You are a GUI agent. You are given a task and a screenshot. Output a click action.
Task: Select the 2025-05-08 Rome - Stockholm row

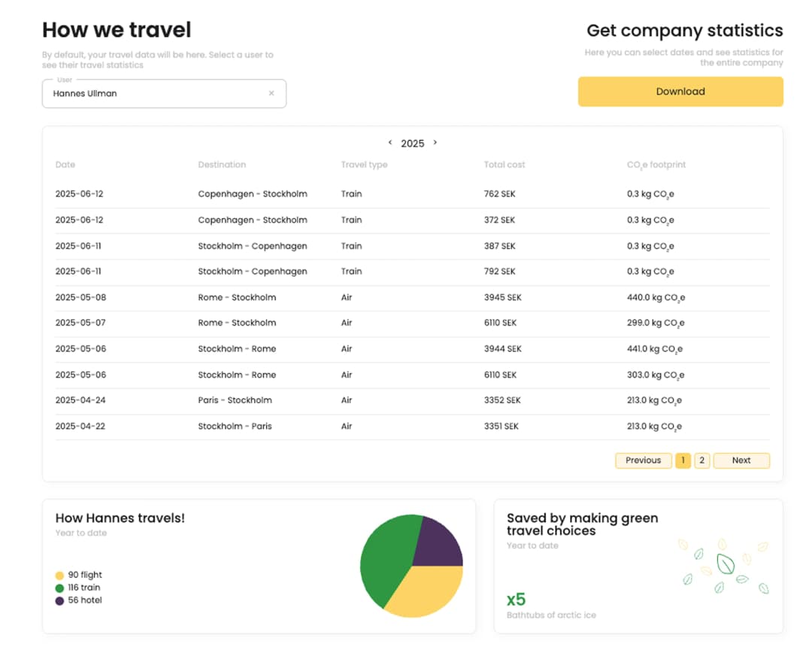(x=412, y=297)
